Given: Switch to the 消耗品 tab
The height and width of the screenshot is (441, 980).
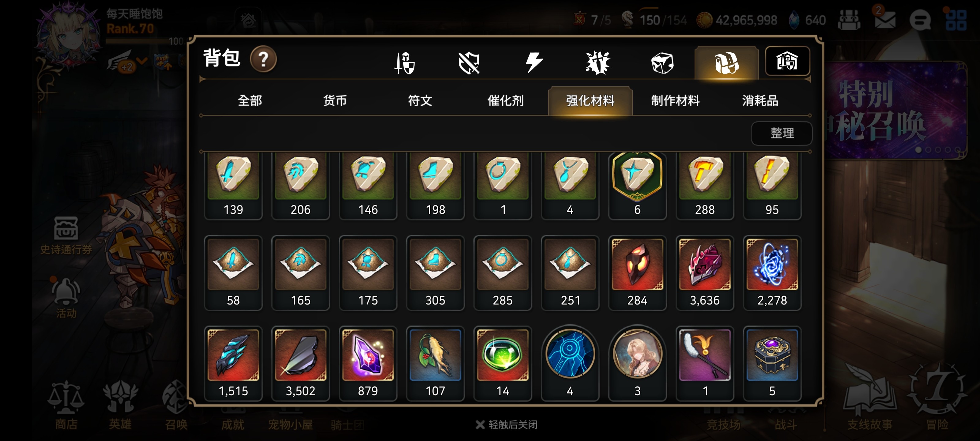Looking at the screenshot, I should click(760, 101).
